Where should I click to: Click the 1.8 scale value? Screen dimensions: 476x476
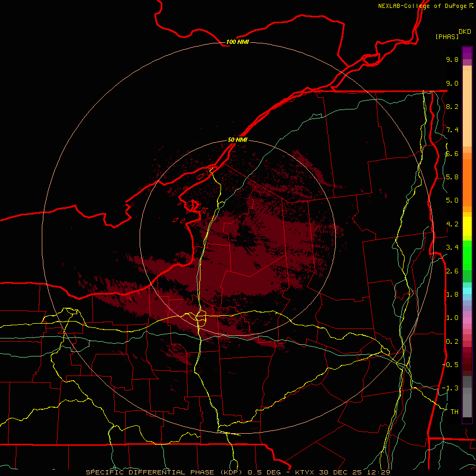[452, 294]
